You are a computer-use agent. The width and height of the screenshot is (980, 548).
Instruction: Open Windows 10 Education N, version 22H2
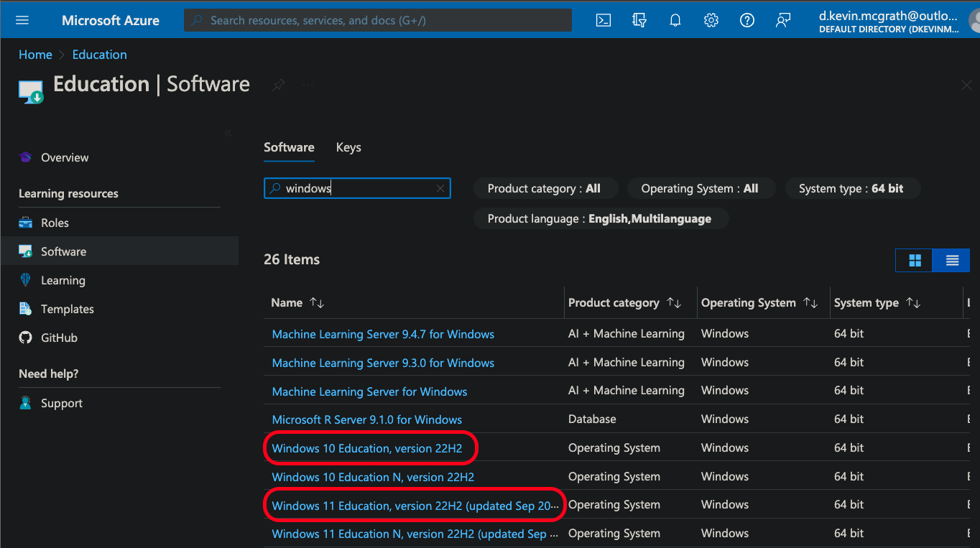click(373, 477)
